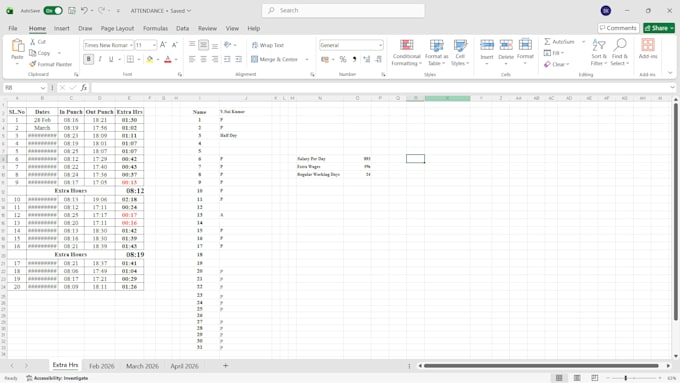This screenshot has width=680, height=383.
Task: Click the Comments button
Action: tap(618, 28)
